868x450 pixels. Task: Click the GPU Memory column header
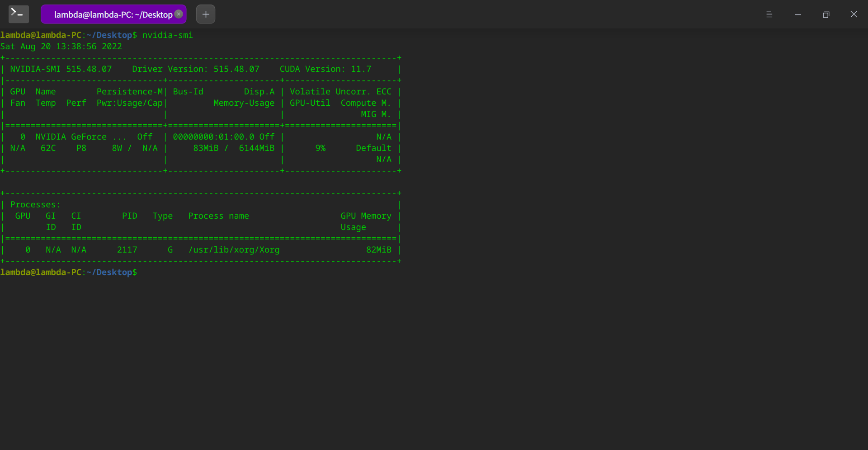366,216
